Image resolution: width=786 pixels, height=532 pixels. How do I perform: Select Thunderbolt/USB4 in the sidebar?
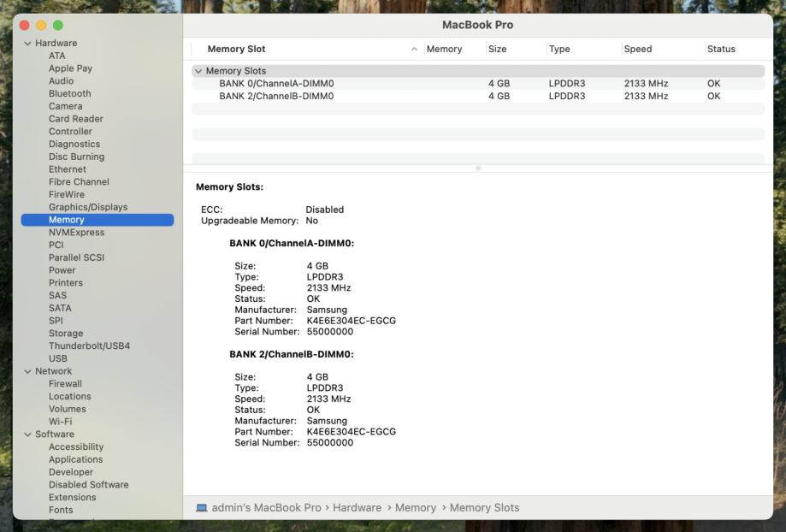point(89,346)
